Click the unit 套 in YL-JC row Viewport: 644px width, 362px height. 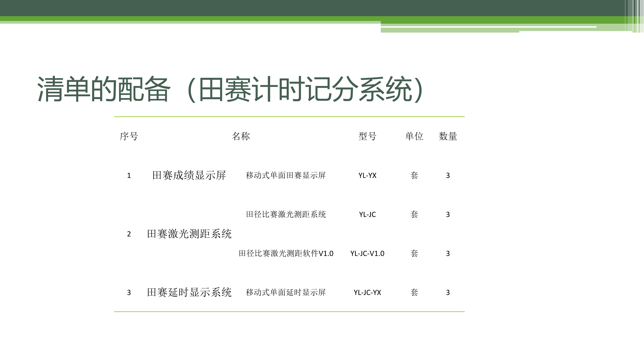414,214
